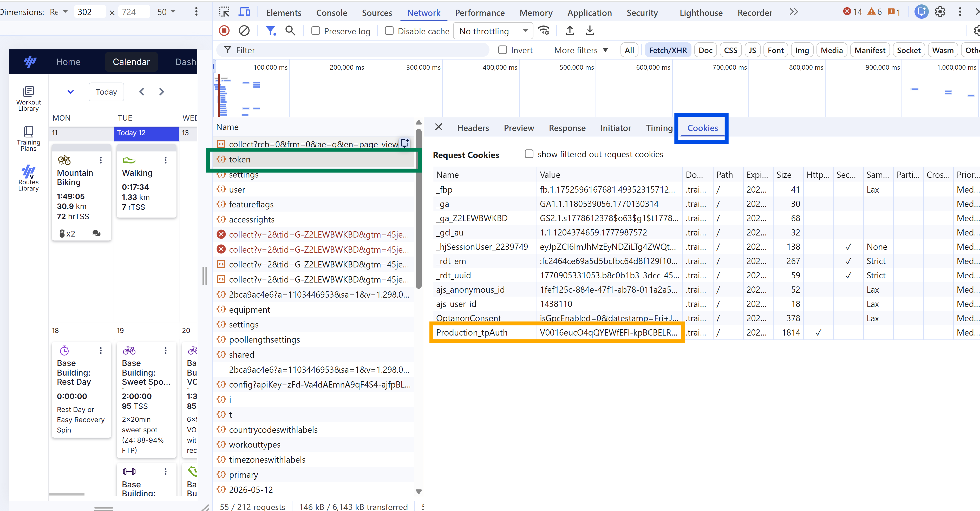This screenshot has width=980, height=511.
Task: Go to previous calendar week
Action: pyautogui.click(x=141, y=92)
